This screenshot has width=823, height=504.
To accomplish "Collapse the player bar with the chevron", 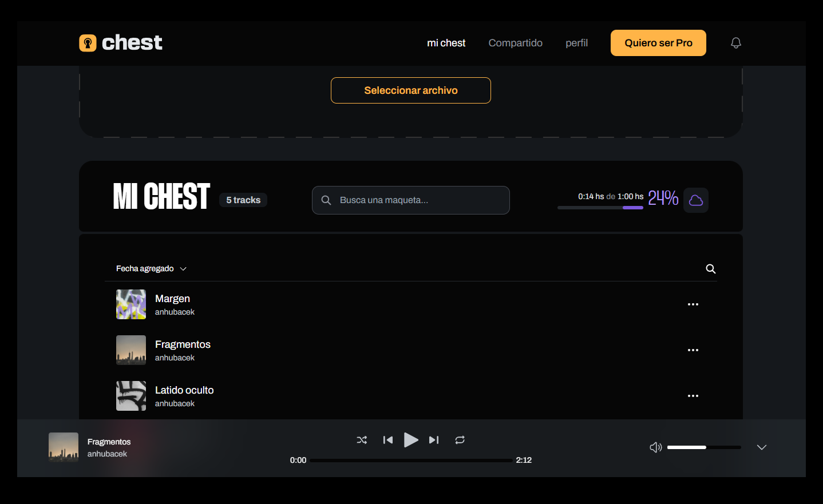I will click(761, 447).
